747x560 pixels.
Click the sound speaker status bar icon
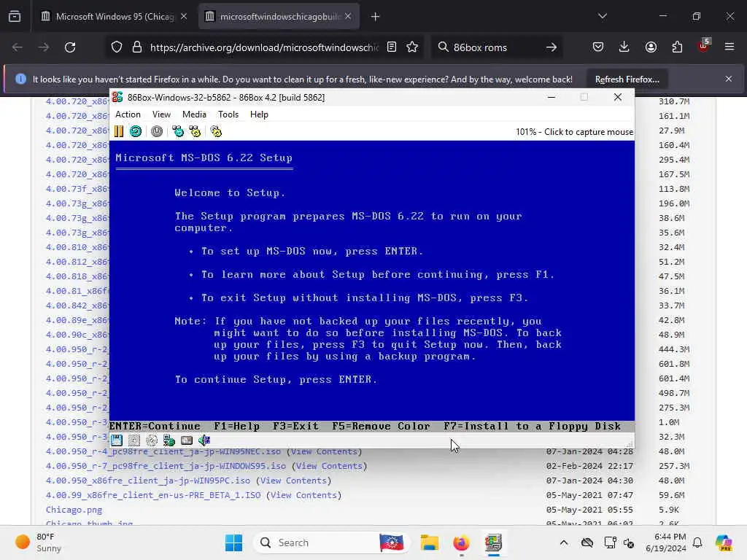(x=204, y=440)
